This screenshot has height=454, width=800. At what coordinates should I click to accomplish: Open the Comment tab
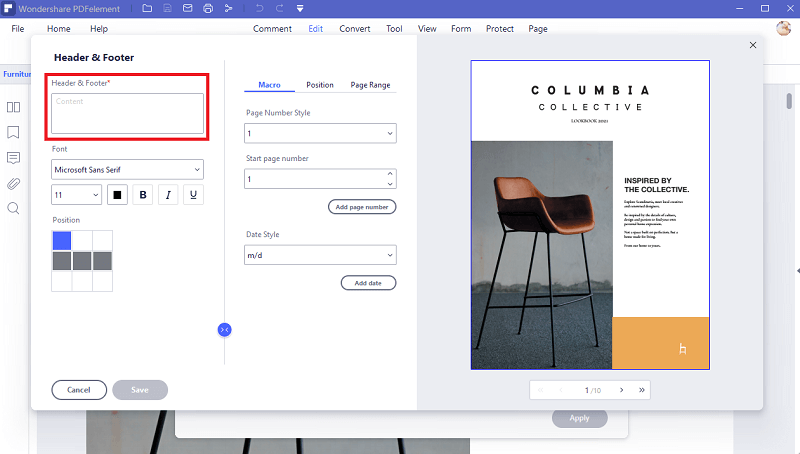tap(272, 29)
